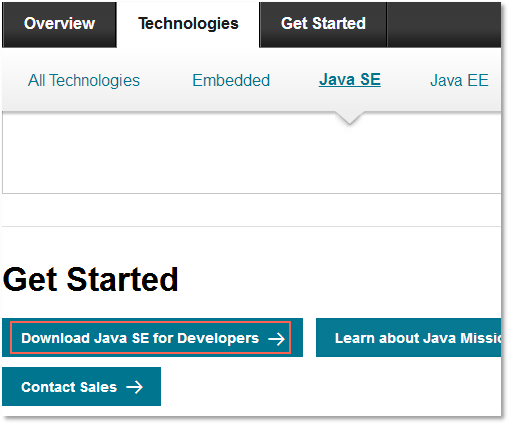Open the All Technologies link
The width and height of the screenshot is (509, 424).
point(84,80)
